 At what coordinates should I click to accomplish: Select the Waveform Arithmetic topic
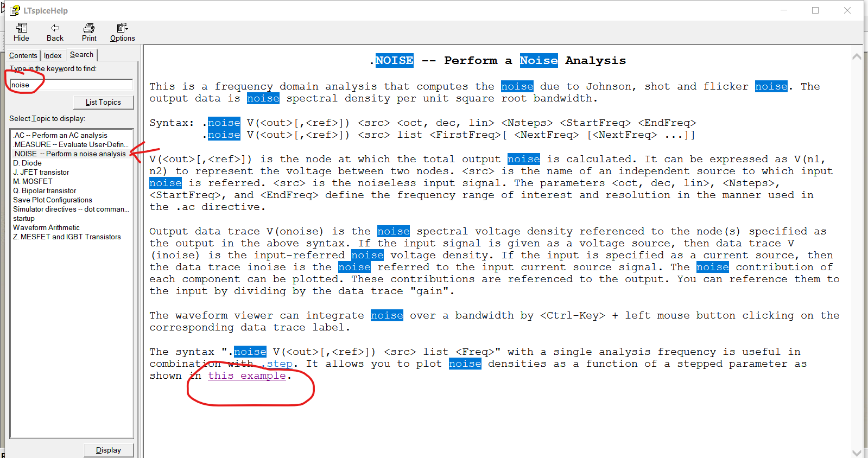coord(46,227)
